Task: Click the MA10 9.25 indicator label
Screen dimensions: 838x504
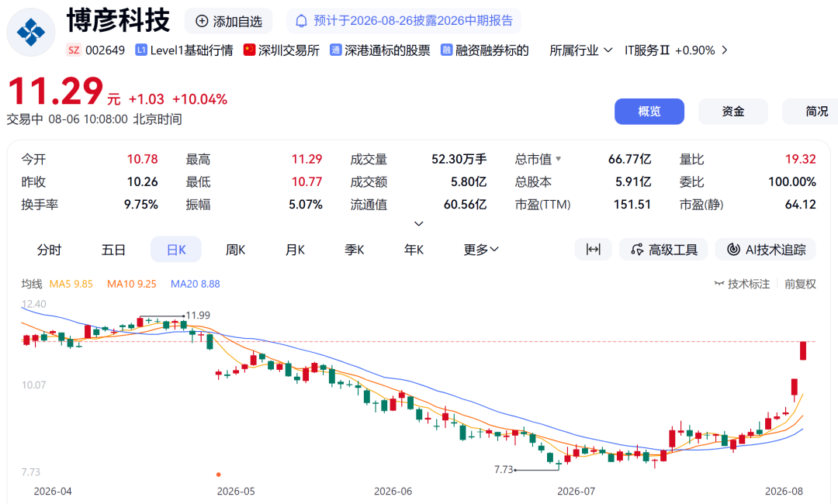Action: click(131, 284)
